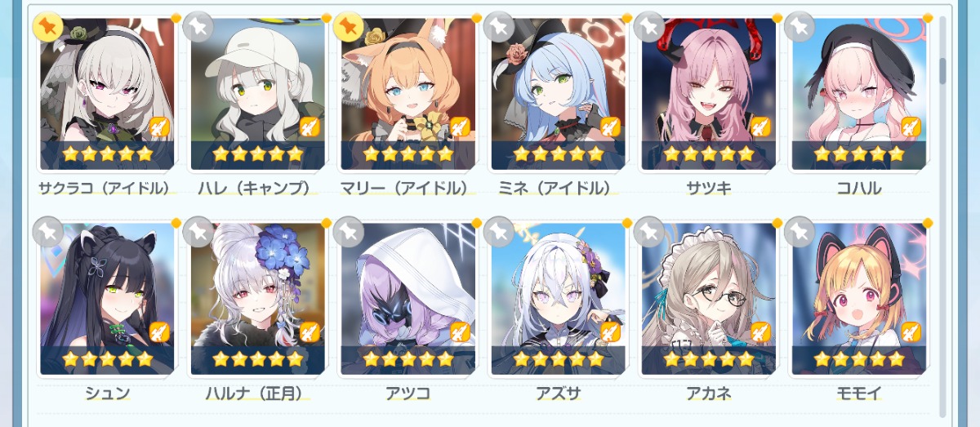The width and height of the screenshot is (980, 427).
Task: Toggle the favorite pin on マリー（アイドル）
Action: coord(348,27)
